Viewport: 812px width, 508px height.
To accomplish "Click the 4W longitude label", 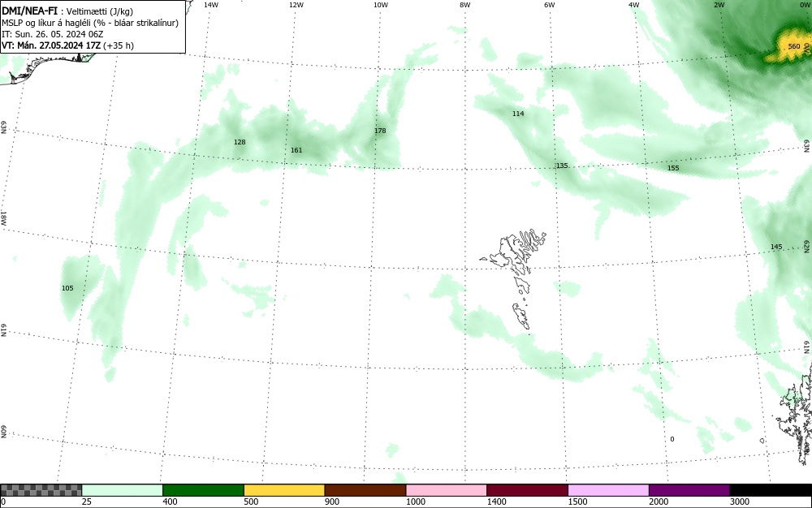I will coord(634,5).
